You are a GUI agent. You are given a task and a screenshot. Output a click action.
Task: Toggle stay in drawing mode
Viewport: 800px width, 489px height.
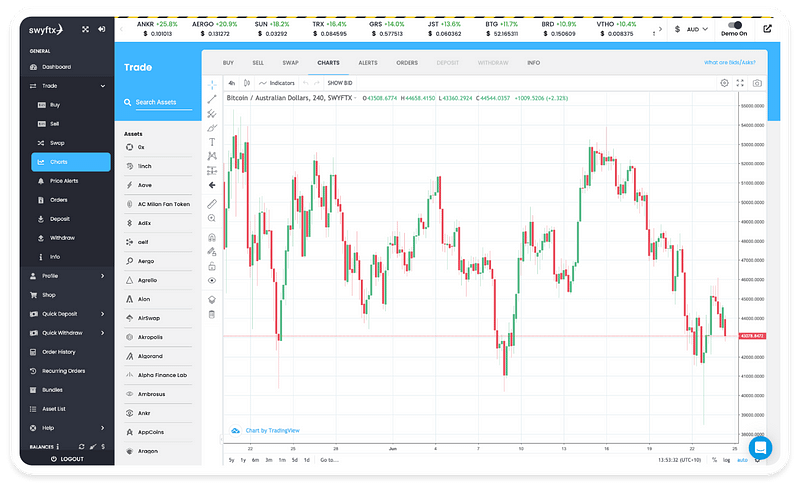click(212, 252)
